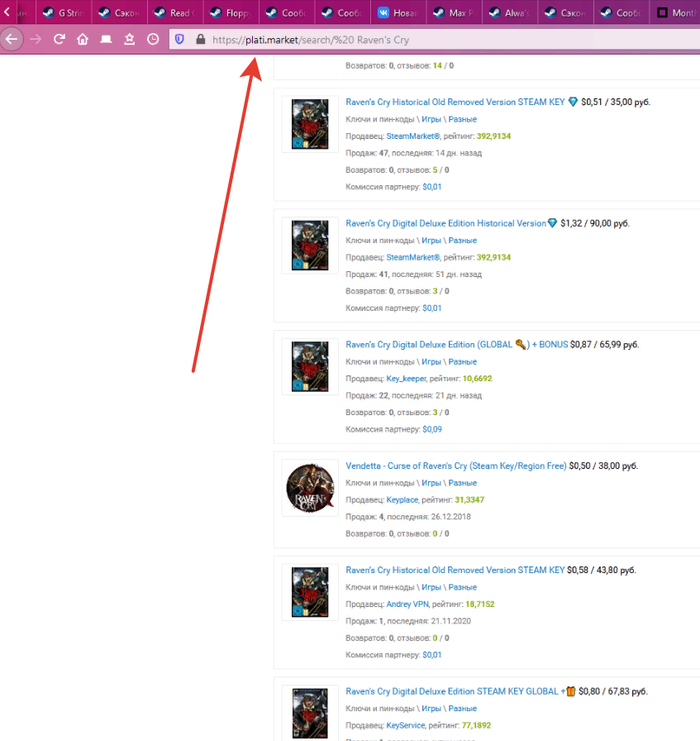Switch to the Mont tab

coord(675,12)
